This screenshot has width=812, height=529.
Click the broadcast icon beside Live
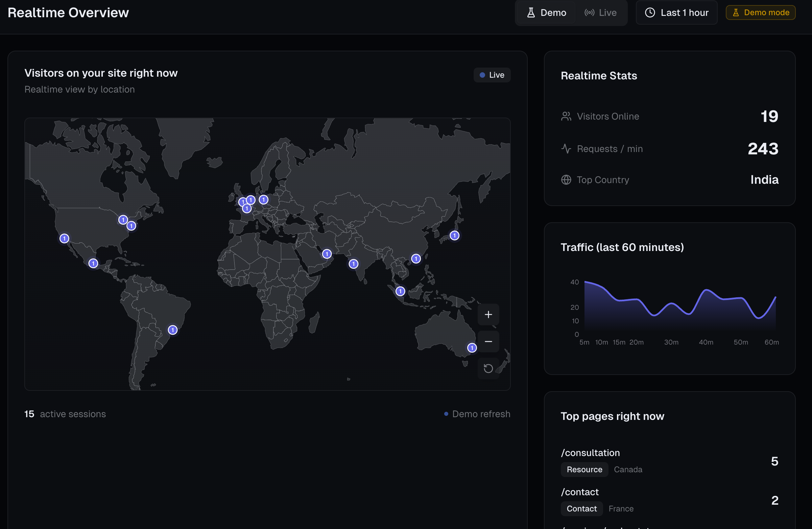(x=589, y=12)
